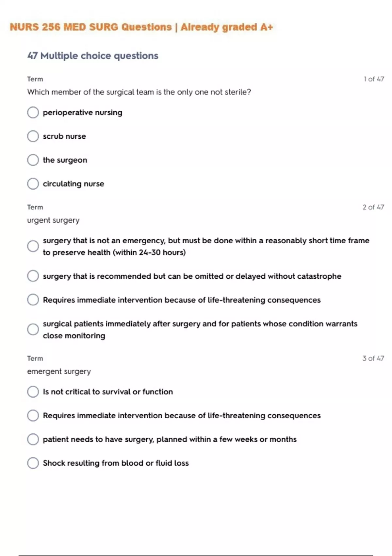This screenshot has height=556, width=392.
Task: Click the '1 of 47' question counter
Action: [374, 79]
